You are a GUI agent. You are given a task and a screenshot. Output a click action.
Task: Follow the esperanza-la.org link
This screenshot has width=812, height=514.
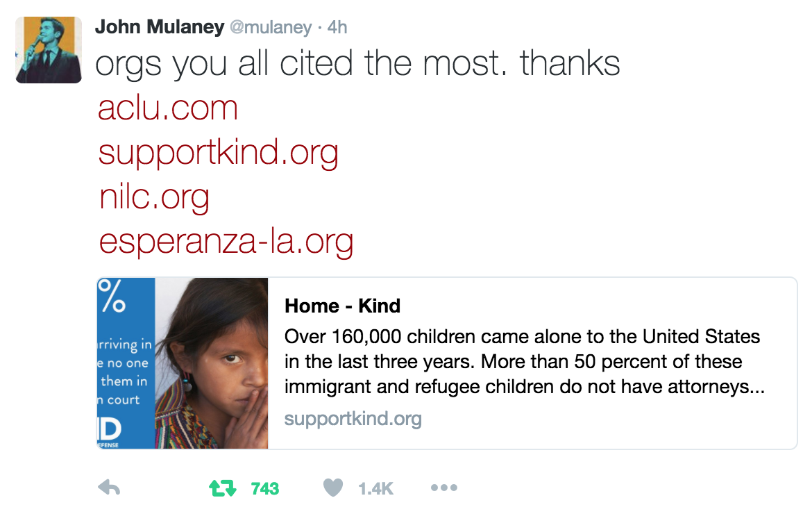pos(226,241)
